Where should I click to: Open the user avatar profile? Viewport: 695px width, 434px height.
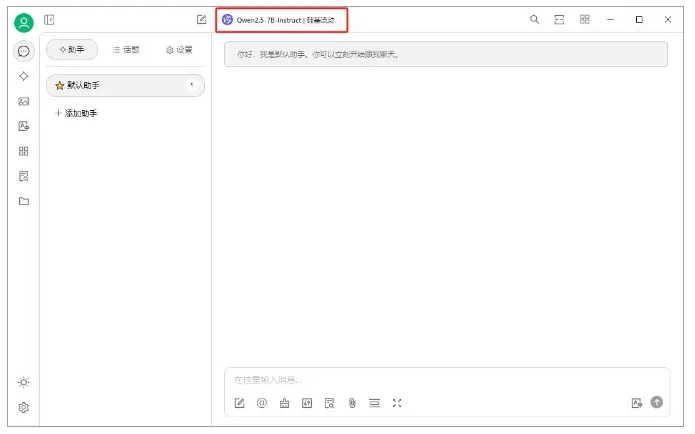click(24, 22)
